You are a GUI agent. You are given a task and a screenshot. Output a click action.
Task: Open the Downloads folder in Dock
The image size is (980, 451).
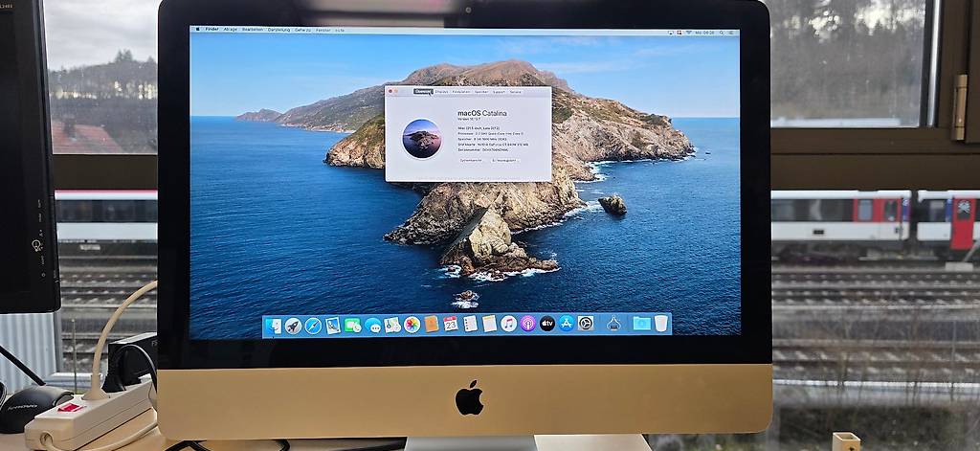coord(641,323)
